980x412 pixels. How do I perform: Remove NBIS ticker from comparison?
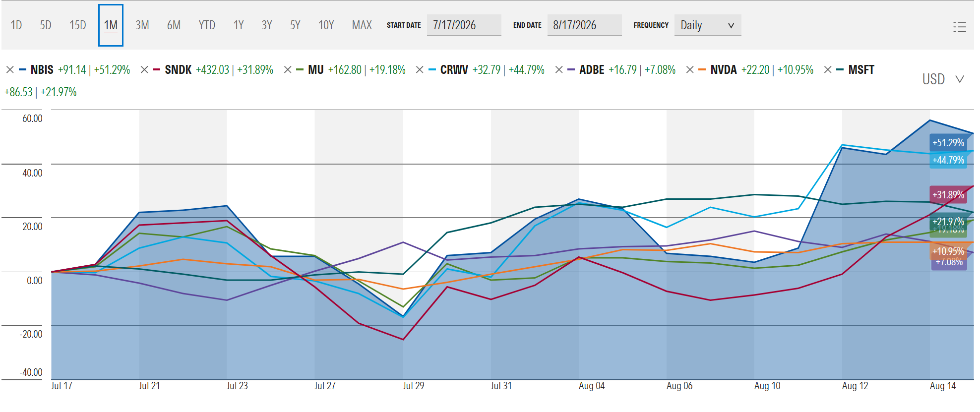tap(10, 70)
